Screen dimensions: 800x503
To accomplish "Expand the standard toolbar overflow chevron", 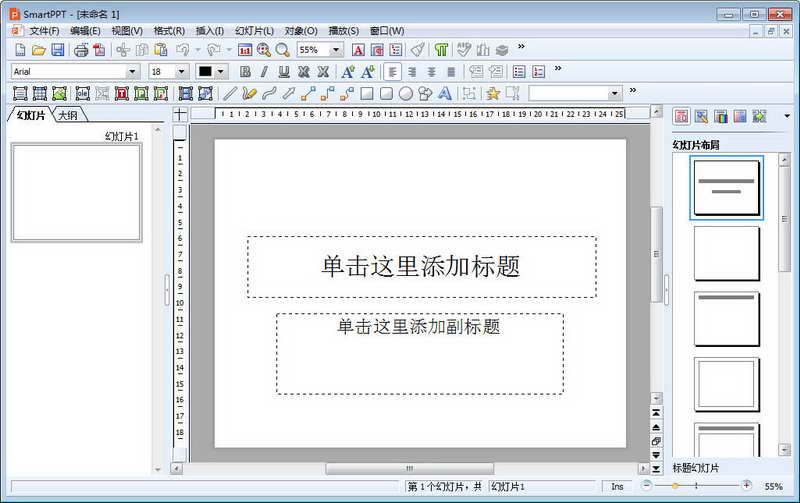I will [x=521, y=46].
